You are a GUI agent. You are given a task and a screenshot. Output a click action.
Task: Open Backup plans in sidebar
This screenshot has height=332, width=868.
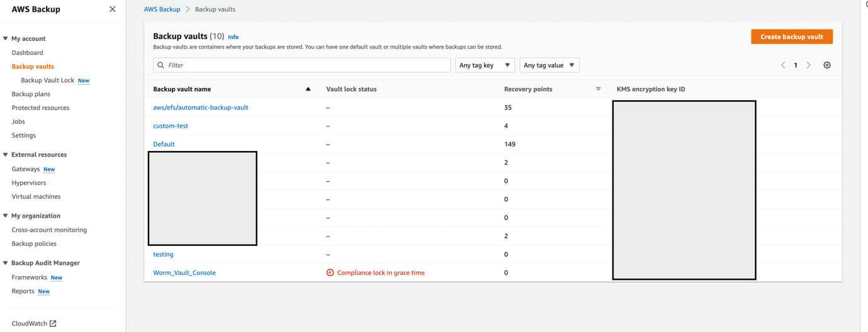coord(31,94)
